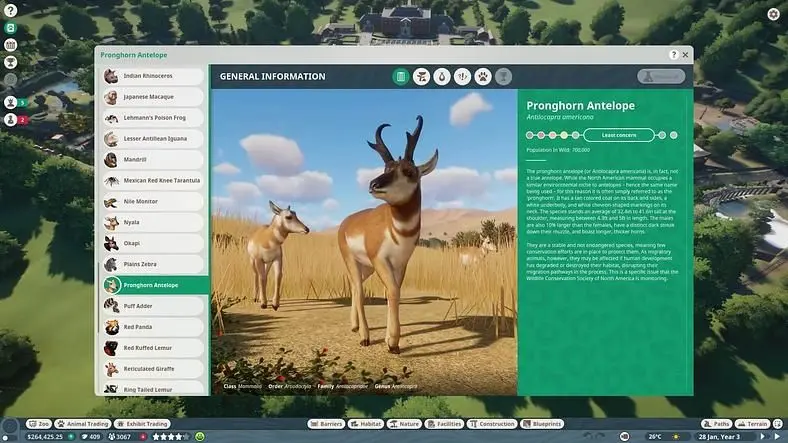
Task: Click the fast-forward arrow at far bottom-right
Action: 778,437
